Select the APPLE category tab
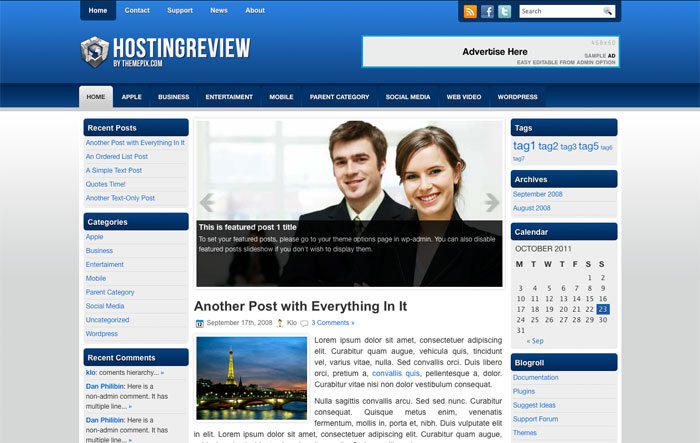Viewport: 700px width, 443px height. pyautogui.click(x=132, y=97)
